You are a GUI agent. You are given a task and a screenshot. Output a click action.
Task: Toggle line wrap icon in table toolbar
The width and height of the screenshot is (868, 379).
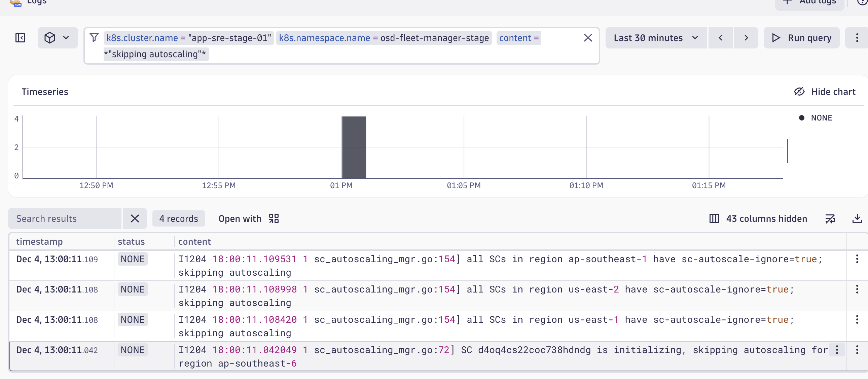[x=830, y=218]
